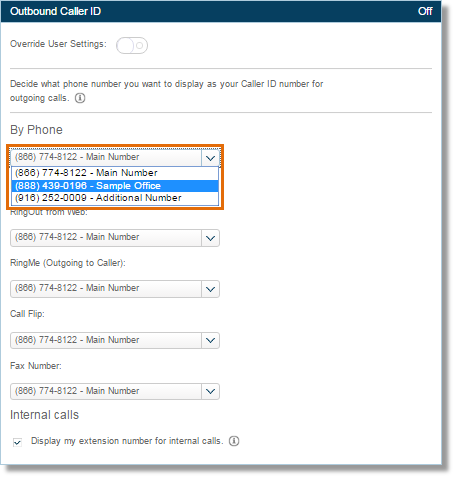Pick (916) 252-0009 Additional Number option
This screenshot has width=455, height=478.
coord(115,198)
